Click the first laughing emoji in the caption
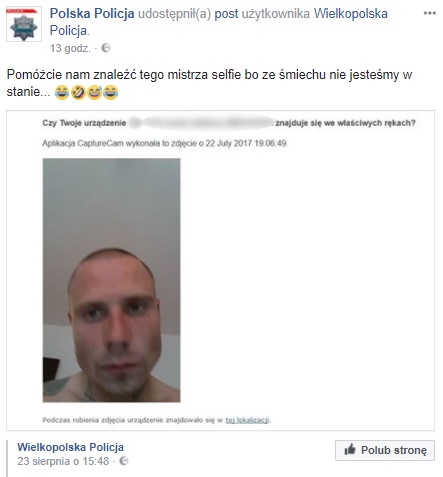Image resolution: width=443 pixels, height=477 pixels. tap(62, 92)
